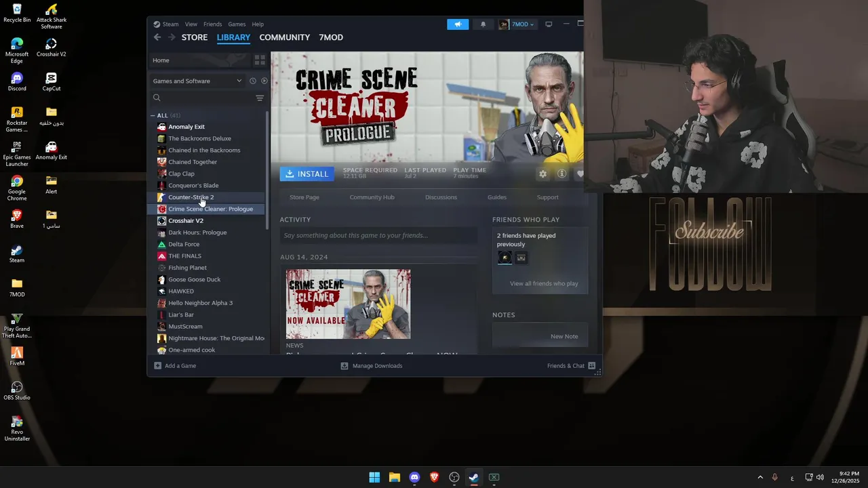Toggle ready-to-play filter icon
The image size is (868, 488).
click(x=264, y=81)
